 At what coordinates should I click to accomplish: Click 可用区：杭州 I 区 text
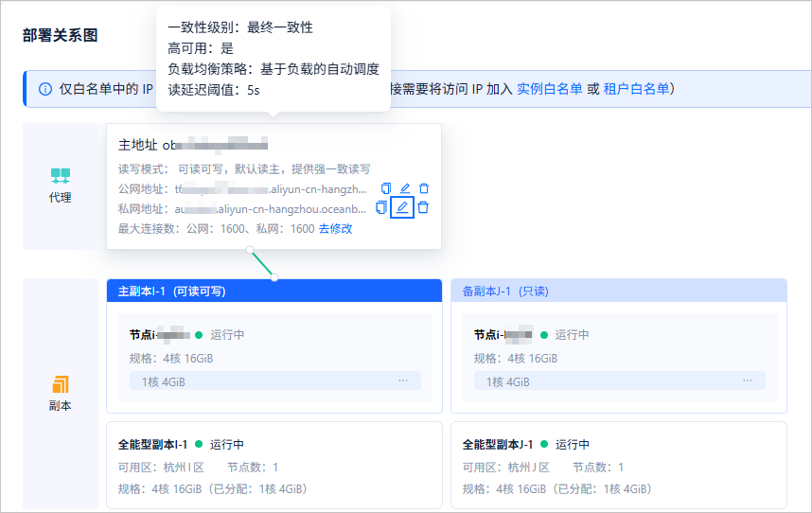(x=161, y=468)
